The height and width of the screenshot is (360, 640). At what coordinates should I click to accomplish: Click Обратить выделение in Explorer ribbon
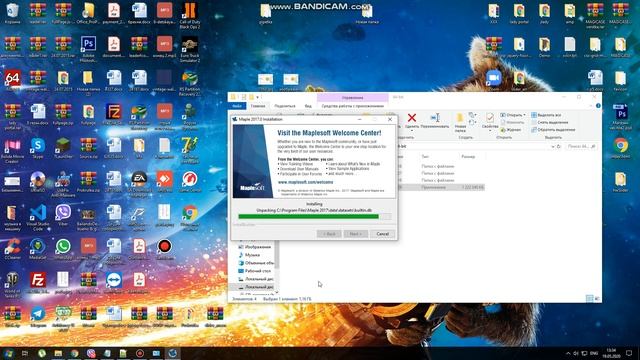click(x=553, y=130)
